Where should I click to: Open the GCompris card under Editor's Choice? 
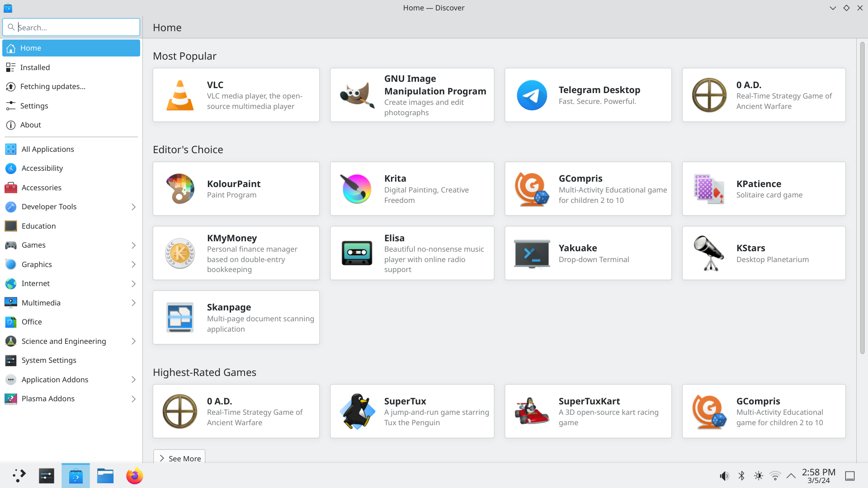[588, 189]
